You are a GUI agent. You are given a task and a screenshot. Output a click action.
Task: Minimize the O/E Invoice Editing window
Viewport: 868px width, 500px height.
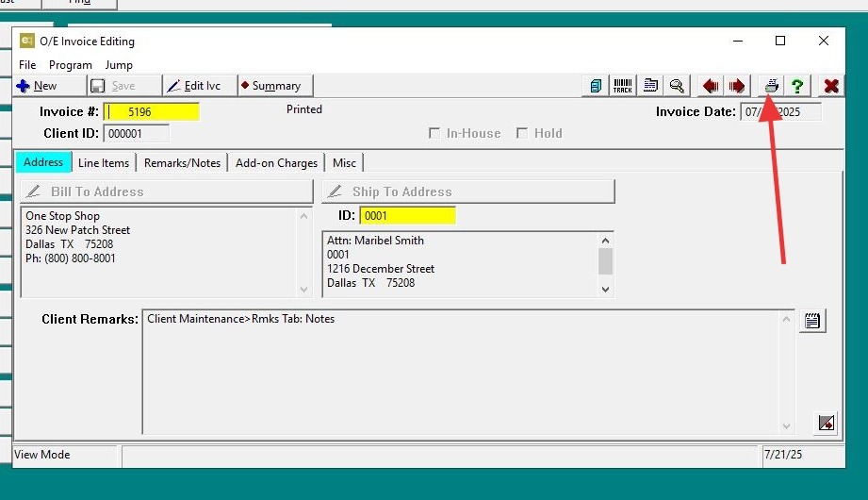737,41
